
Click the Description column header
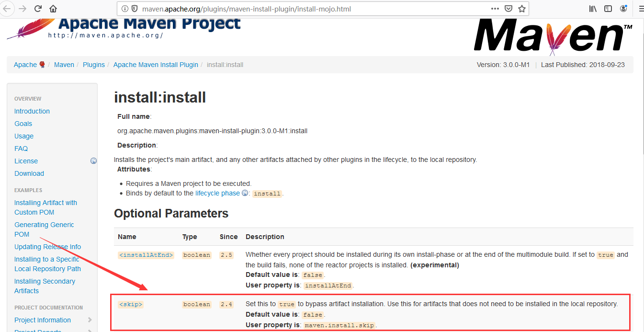(x=265, y=237)
